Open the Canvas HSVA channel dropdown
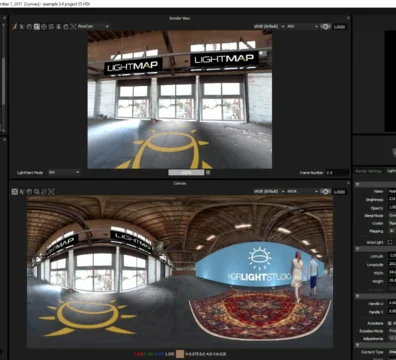Viewport: 396px width, 360px height. 302,191
